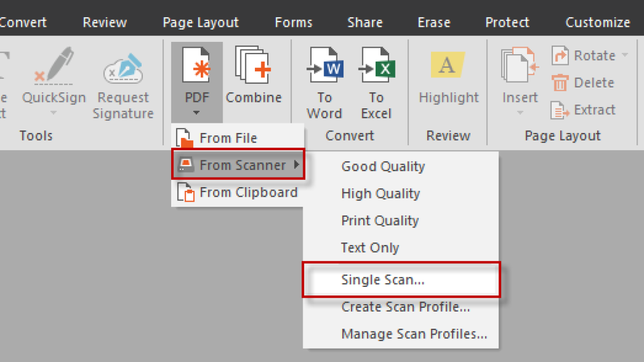Expand the PDF create dropdown arrow
The width and height of the screenshot is (644, 362).
196,113
